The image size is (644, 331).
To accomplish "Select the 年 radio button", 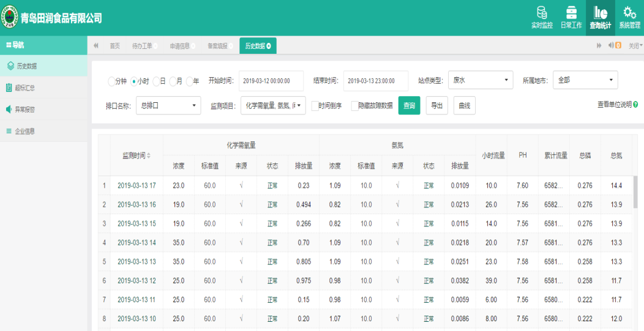I will (189, 81).
